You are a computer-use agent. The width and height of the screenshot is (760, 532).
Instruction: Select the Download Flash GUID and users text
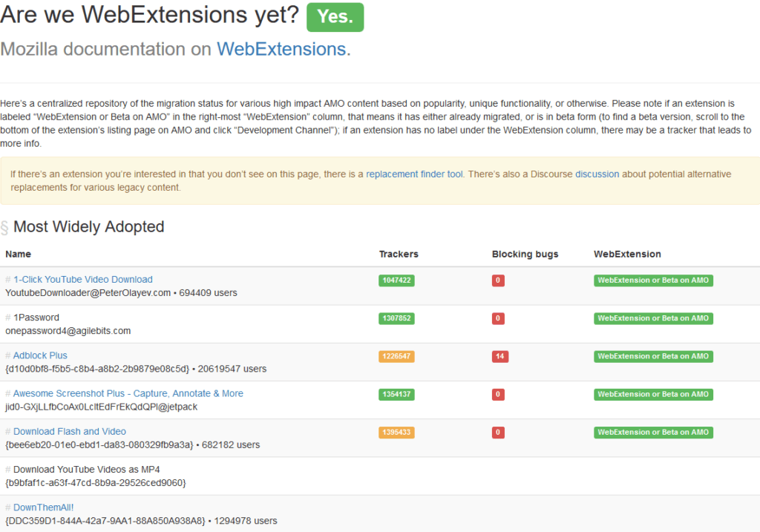(x=132, y=444)
